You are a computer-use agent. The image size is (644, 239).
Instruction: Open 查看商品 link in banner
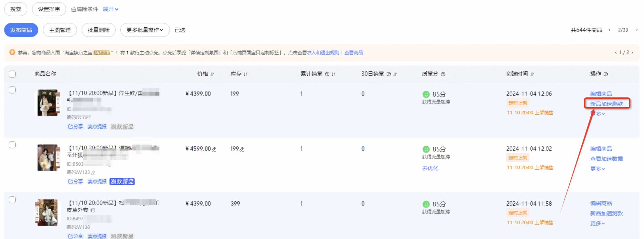coord(354,53)
